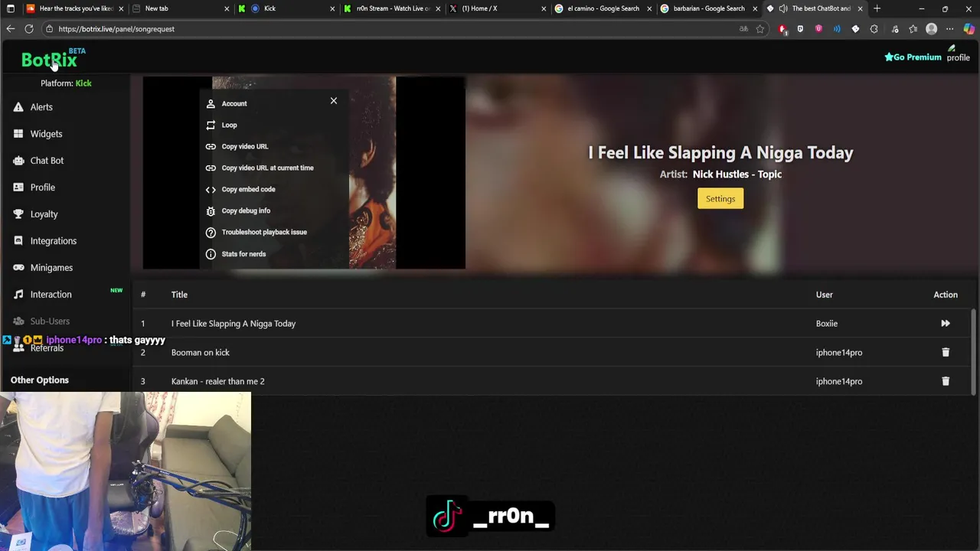Click song title 'I Feel Like Slapping' in row 1
Viewport: 980px width, 551px height.
point(234,324)
